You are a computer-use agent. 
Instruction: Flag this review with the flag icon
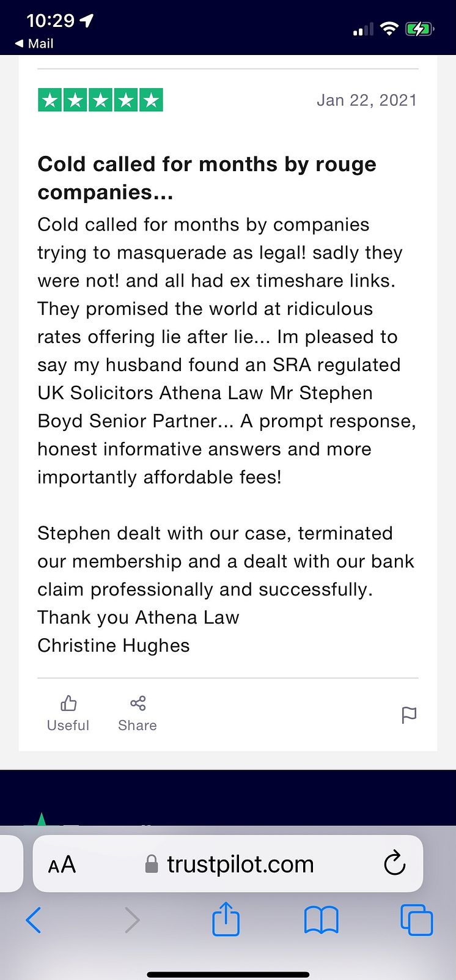(409, 715)
